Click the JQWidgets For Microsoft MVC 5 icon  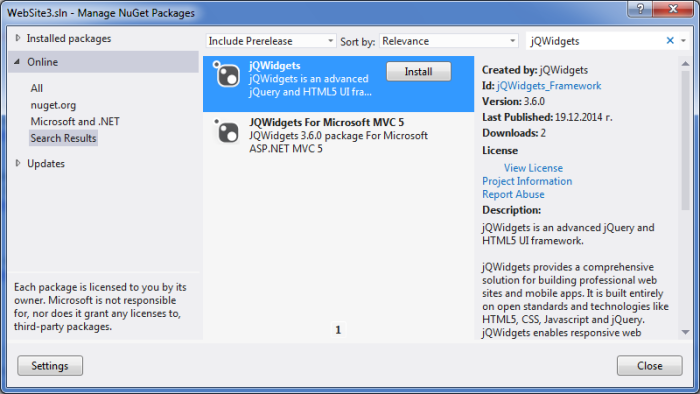tap(227, 131)
